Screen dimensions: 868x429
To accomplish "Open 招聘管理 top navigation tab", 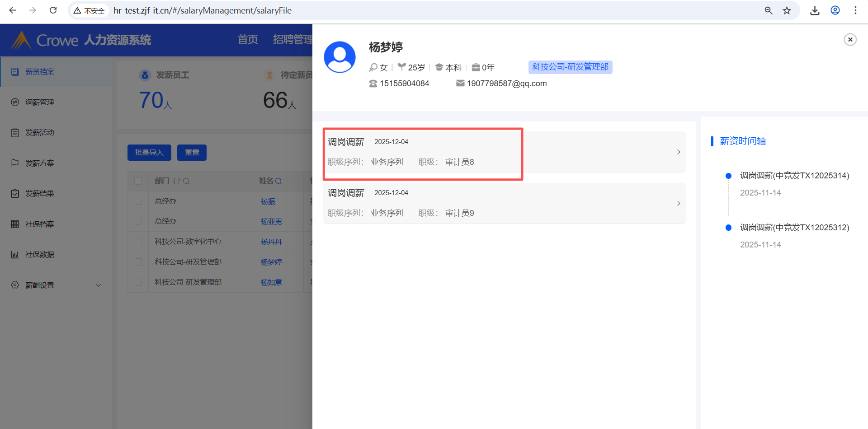I will click(x=292, y=40).
